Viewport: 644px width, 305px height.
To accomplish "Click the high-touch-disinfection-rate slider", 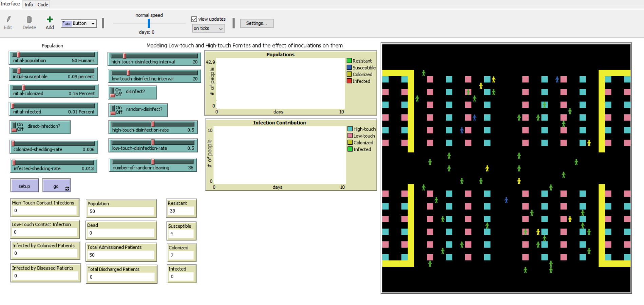I will coord(153,127).
